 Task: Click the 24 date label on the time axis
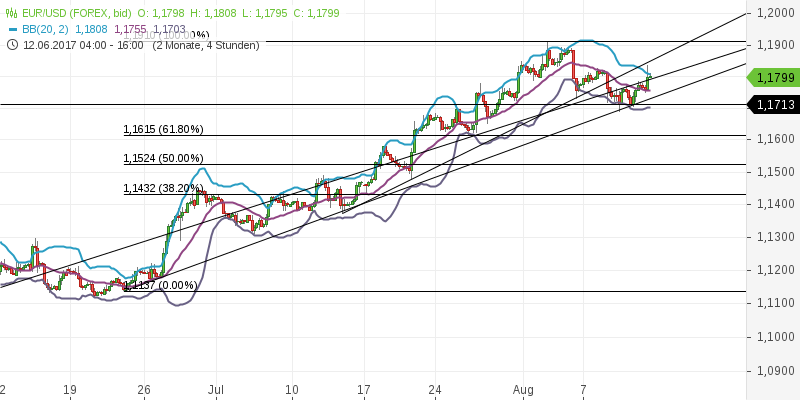click(x=435, y=389)
